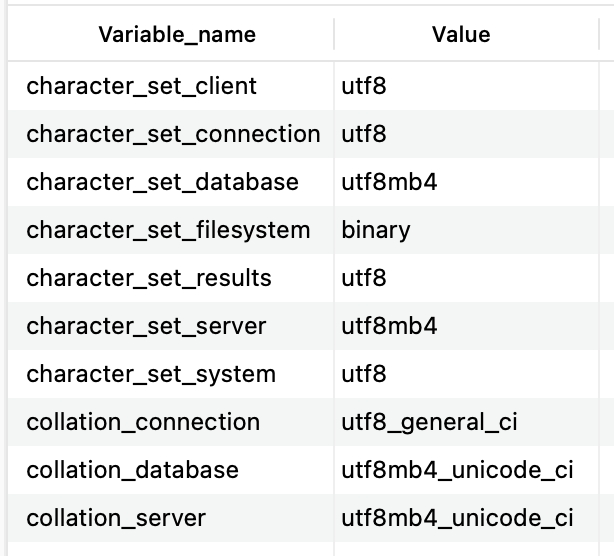Viewport: 614px width, 556px height.
Task: Select the character_set_database cell
Action: pos(162,182)
